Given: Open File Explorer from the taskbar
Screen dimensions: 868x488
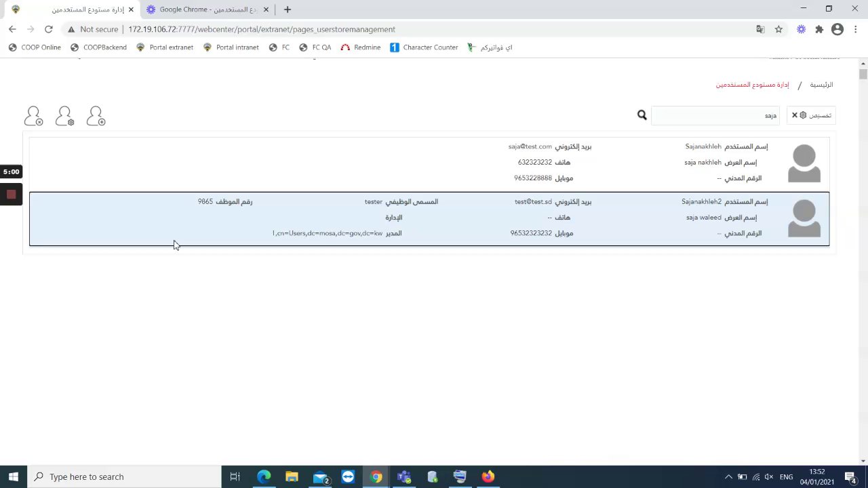Looking at the screenshot, I should pyautogui.click(x=292, y=476).
